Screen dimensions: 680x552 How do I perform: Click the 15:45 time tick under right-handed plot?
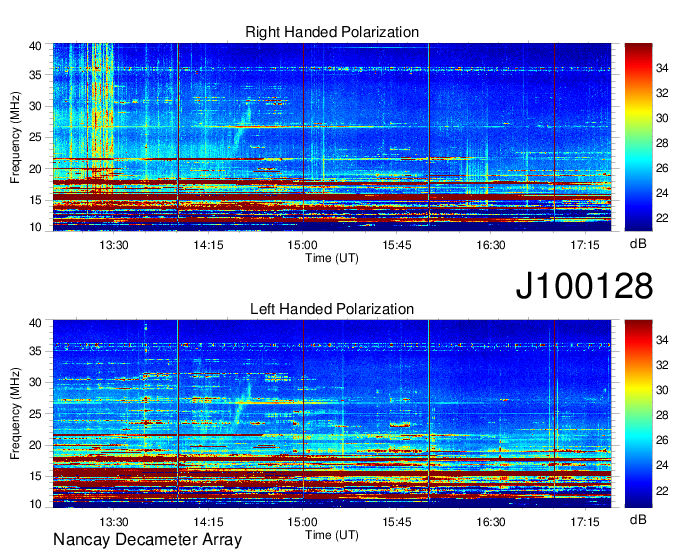pyautogui.click(x=397, y=245)
